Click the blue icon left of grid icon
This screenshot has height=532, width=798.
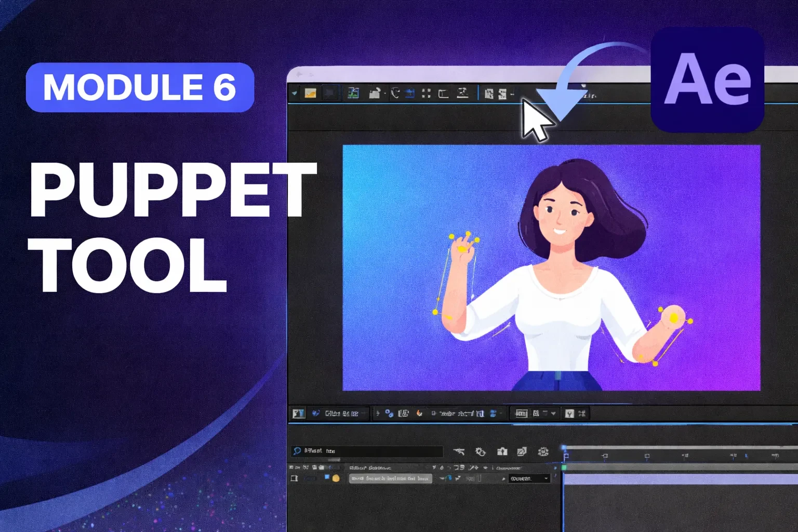pos(410,93)
